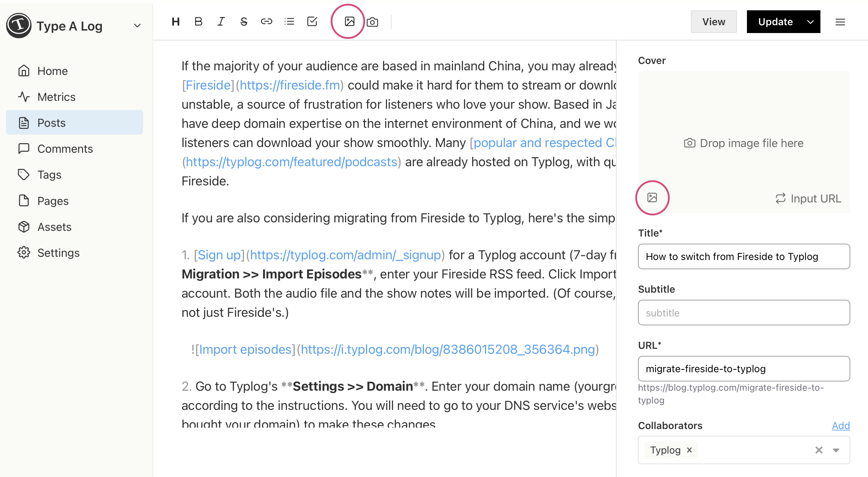Click the typlog.com/featured/podcasts URL
This screenshot has height=477, width=868.
pyautogui.click(x=291, y=162)
